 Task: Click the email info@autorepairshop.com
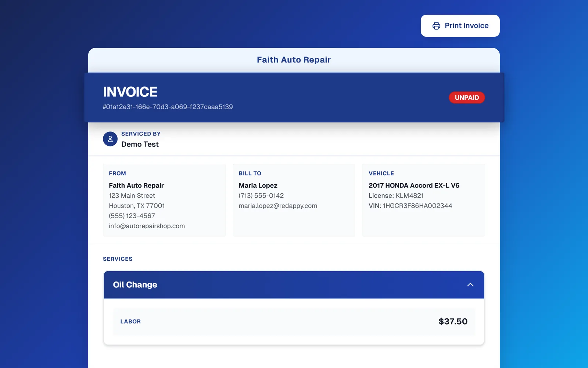[x=147, y=226]
